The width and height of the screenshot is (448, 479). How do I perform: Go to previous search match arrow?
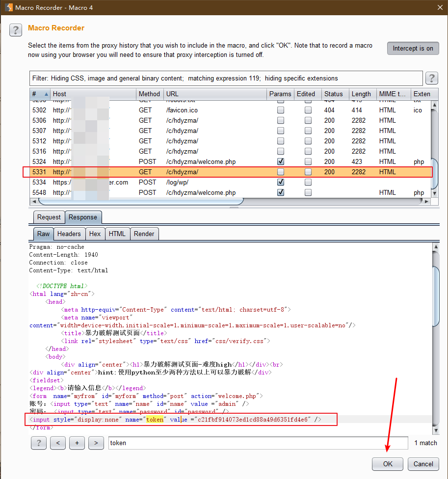click(58, 443)
